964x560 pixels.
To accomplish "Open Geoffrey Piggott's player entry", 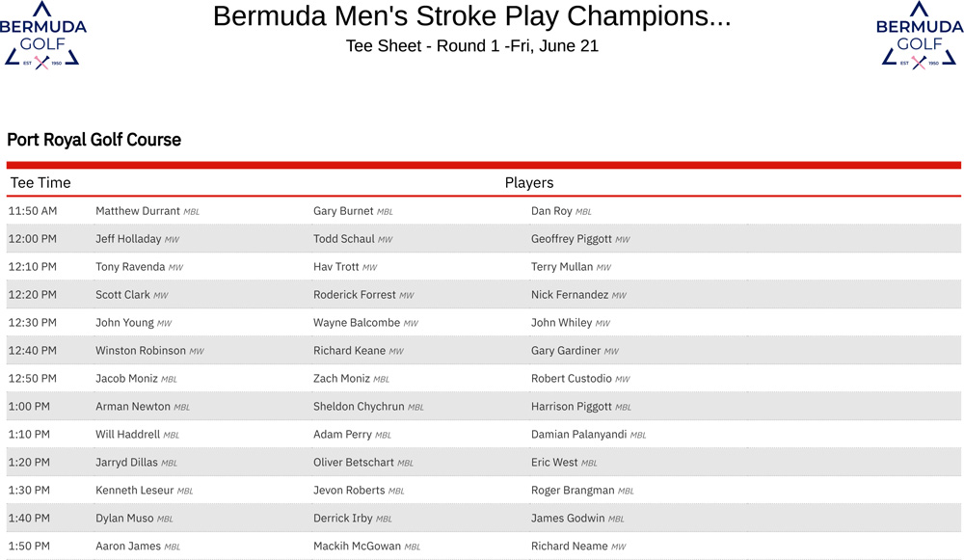I will coord(571,239).
